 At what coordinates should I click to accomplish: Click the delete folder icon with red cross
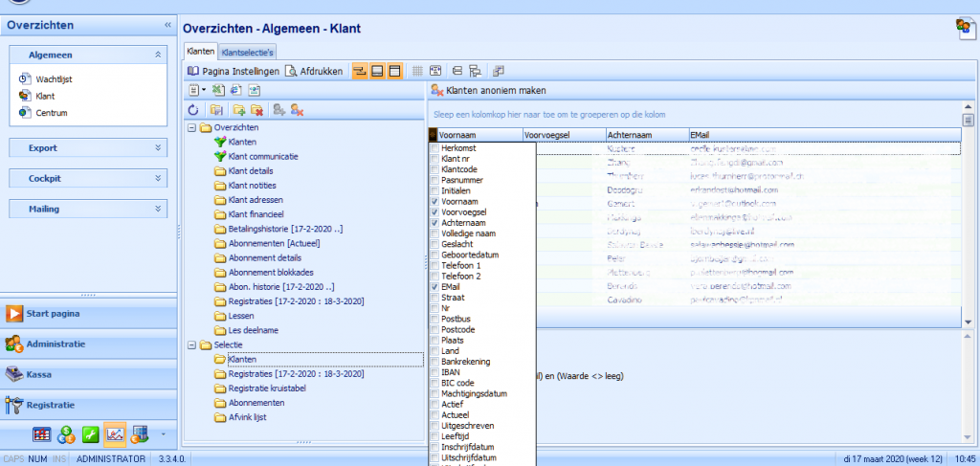point(256,110)
